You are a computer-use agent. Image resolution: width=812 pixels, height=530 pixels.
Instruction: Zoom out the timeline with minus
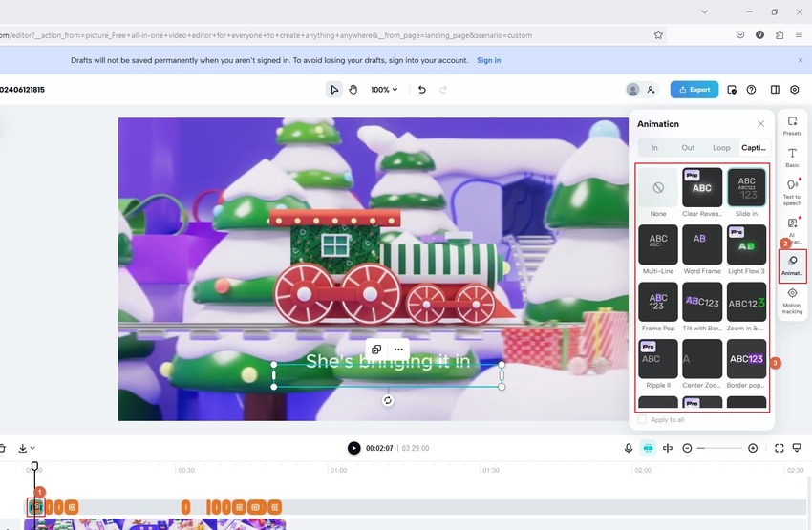pos(687,448)
